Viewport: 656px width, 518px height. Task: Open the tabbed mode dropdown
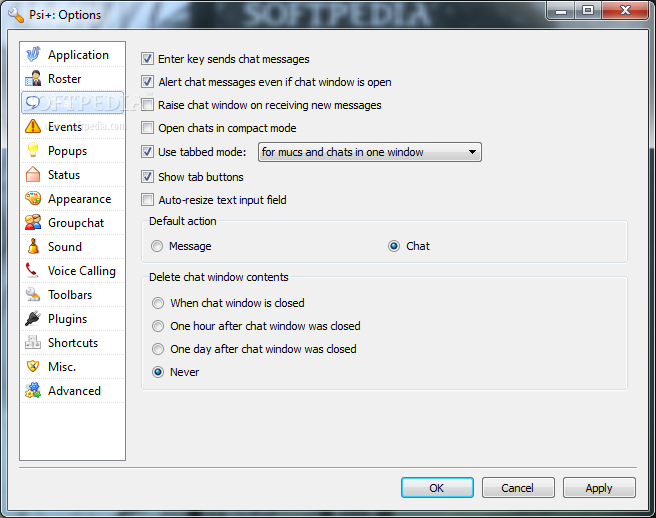point(370,152)
